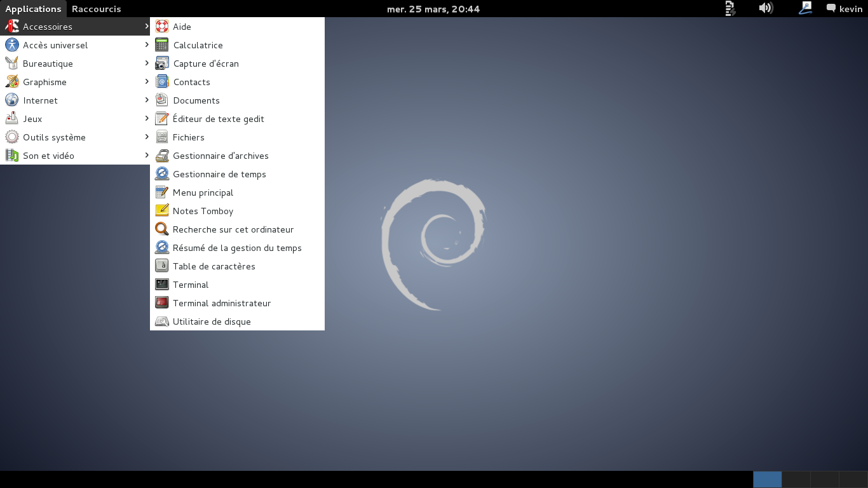
Task: Click the gedit text editor icon
Action: [162, 119]
